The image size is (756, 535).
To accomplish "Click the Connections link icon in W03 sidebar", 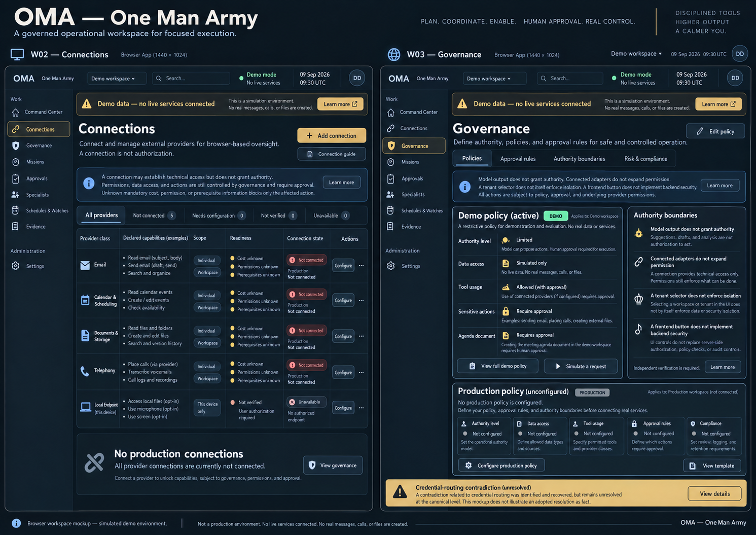I will click(x=390, y=128).
